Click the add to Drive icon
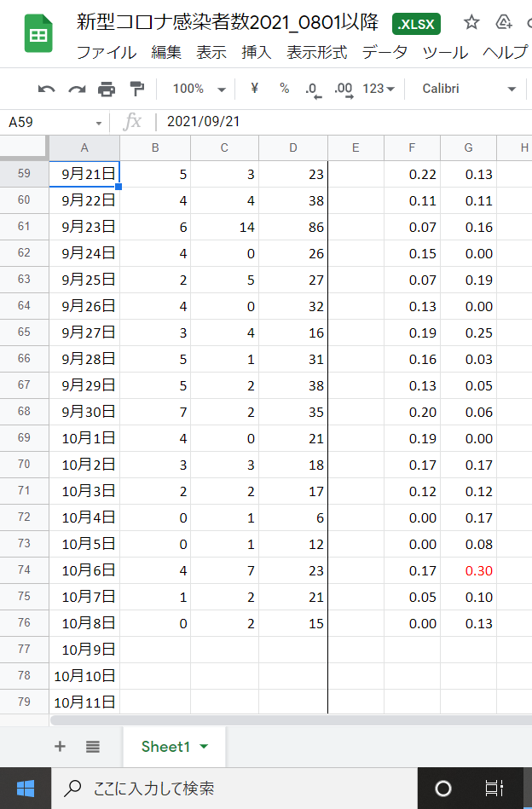 (503, 22)
